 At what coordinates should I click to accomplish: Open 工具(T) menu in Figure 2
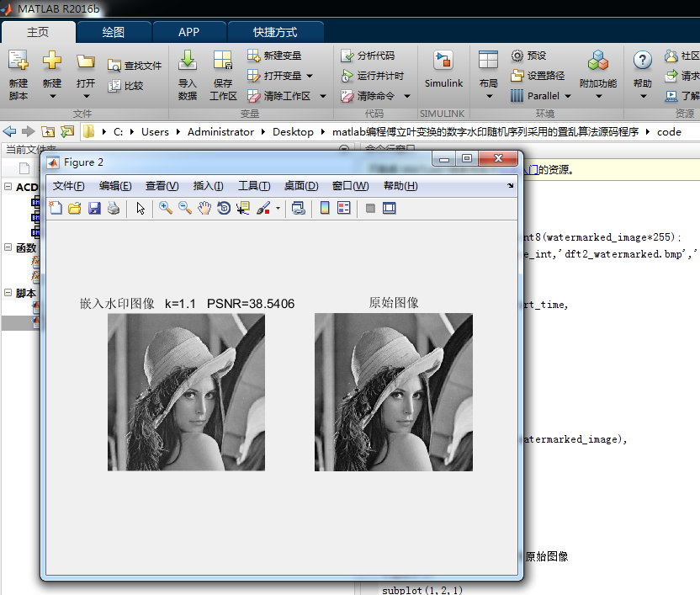[x=254, y=186]
